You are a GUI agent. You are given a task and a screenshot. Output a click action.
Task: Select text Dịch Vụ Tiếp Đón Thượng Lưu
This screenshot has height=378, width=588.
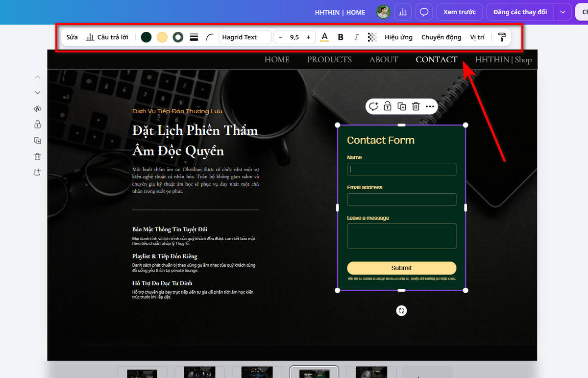177,111
